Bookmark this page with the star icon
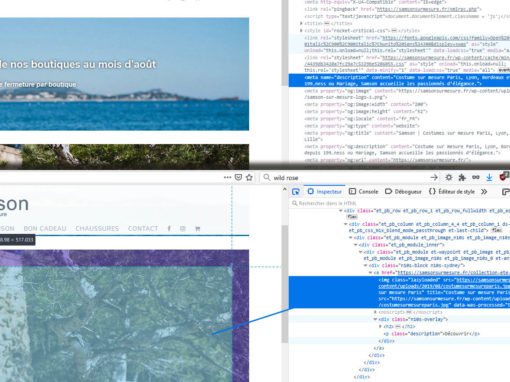 click(x=249, y=177)
